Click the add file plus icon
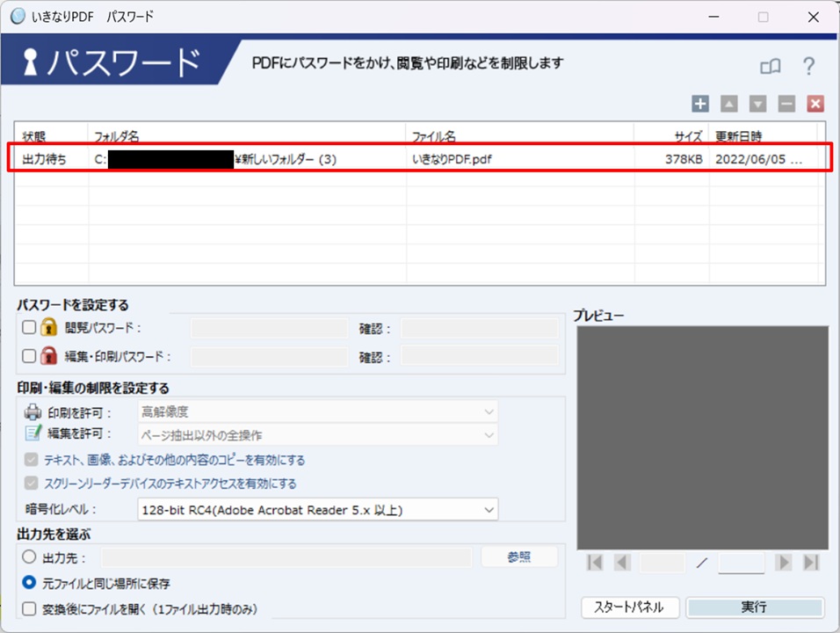Viewport: 840px width, 633px height. coord(700,104)
